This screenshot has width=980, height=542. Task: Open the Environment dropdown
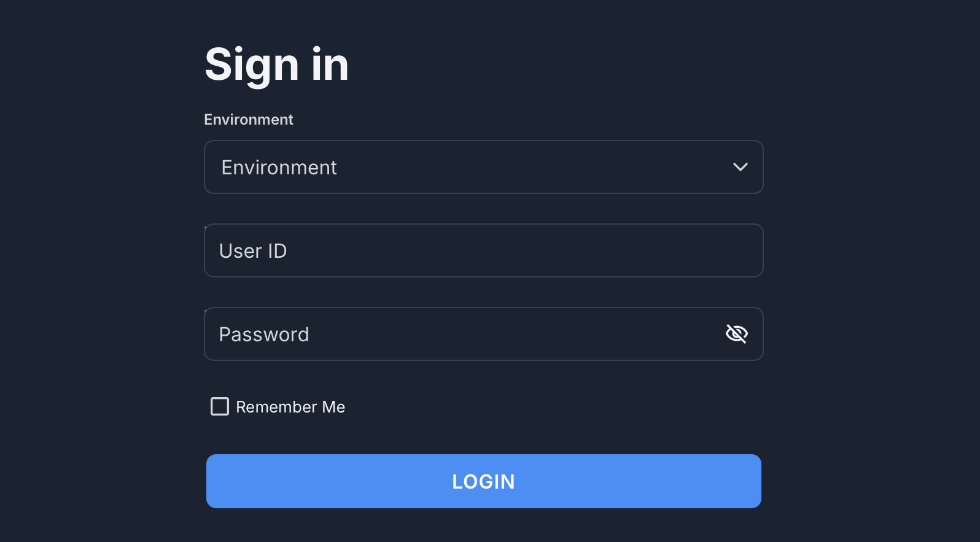pos(484,167)
